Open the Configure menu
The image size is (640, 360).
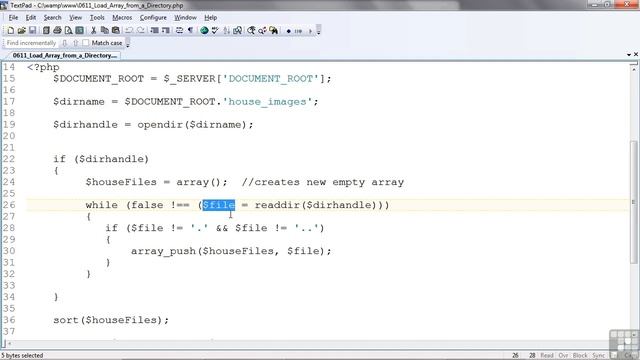tap(153, 18)
